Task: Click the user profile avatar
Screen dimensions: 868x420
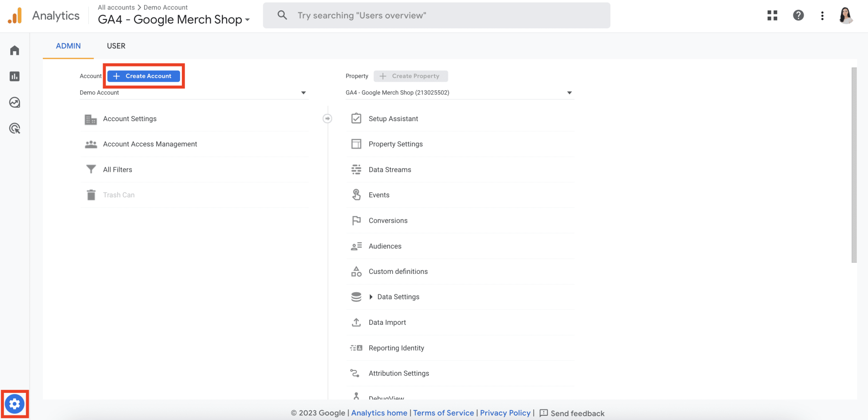Action: coord(846,16)
